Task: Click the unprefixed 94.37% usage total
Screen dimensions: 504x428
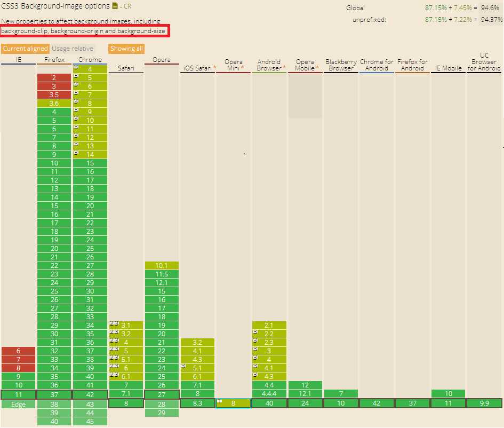Action: pyautogui.click(x=491, y=20)
